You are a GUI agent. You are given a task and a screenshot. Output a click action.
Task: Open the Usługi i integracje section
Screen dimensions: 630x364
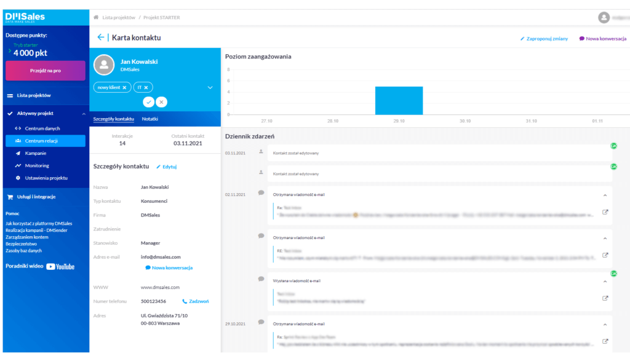click(x=37, y=197)
